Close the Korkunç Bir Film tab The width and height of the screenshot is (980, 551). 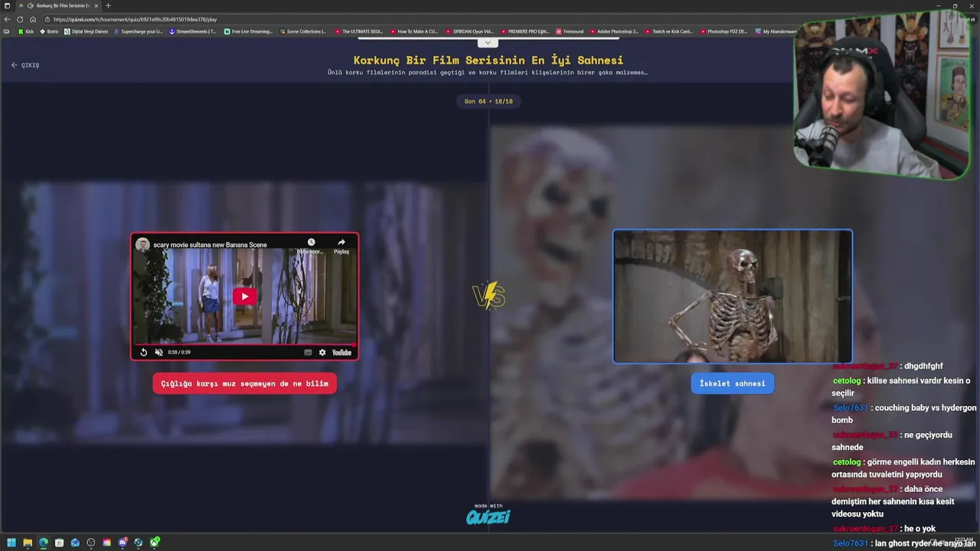click(x=96, y=5)
